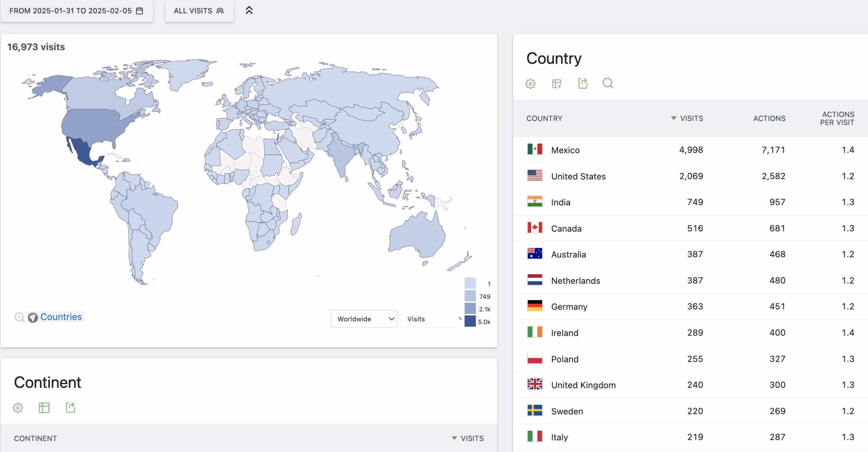Click the map zoom-out magnifier icon
Image resolution: width=868 pixels, height=452 pixels.
point(19,317)
